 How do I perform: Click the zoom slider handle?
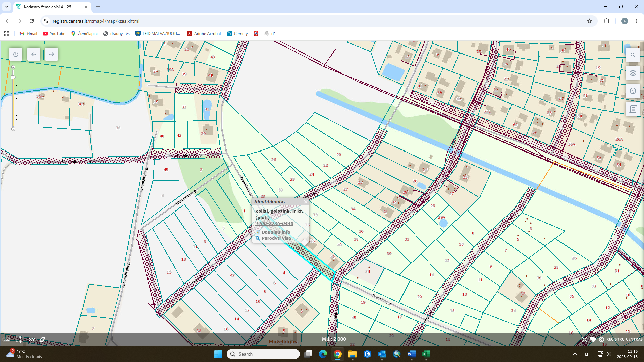pyautogui.click(x=13, y=77)
